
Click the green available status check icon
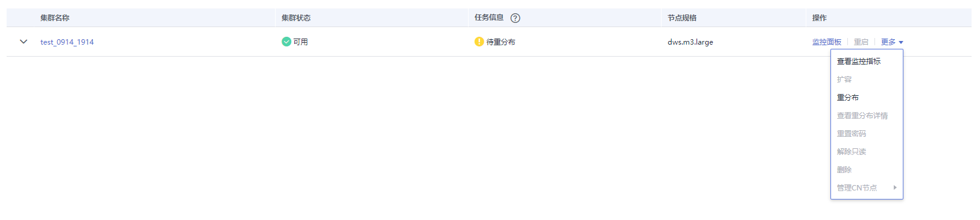point(286,42)
